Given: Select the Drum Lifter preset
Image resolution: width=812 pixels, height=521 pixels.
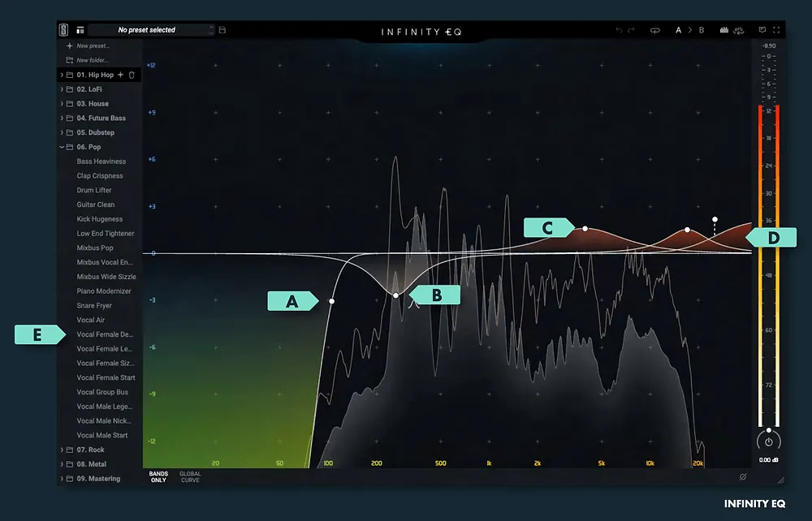Looking at the screenshot, I should coord(93,190).
